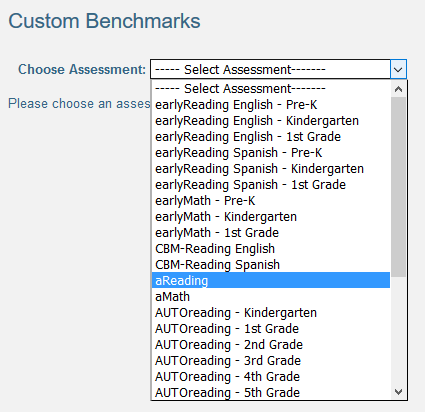Click the scrollbar up arrow in list
This screenshot has width=425, height=412.
pyautogui.click(x=398, y=89)
